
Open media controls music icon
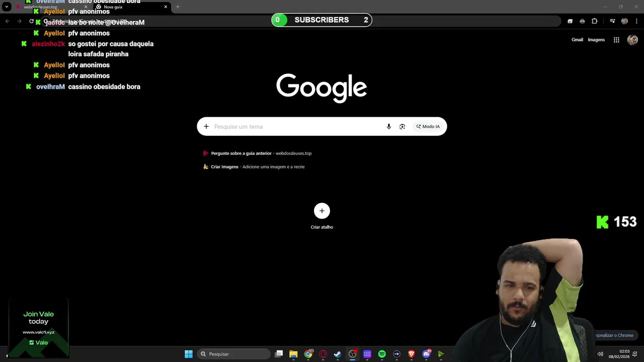(612, 21)
